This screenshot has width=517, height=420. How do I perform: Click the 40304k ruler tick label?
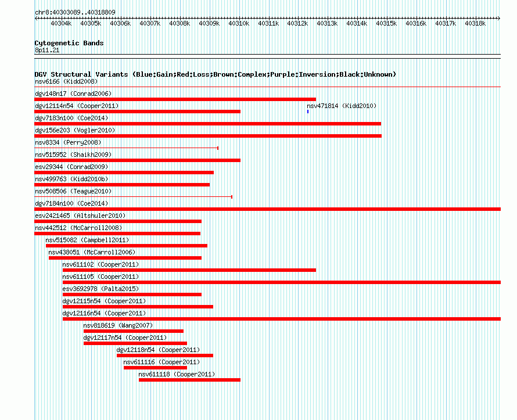61,23
